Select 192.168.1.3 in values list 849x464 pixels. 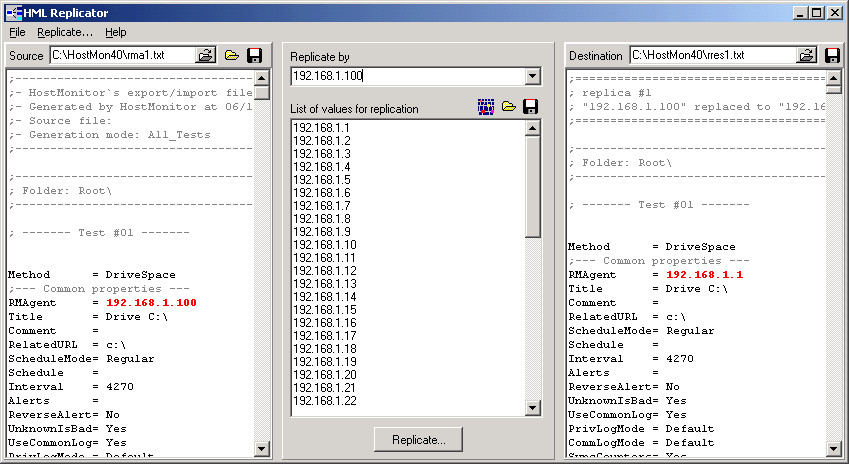322,154
